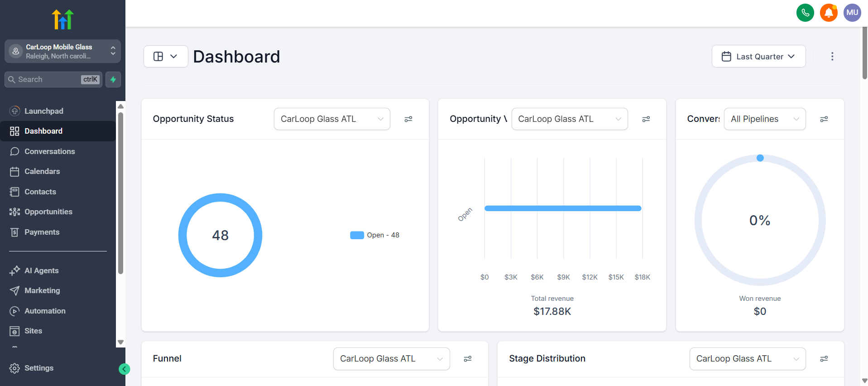Screen dimensions: 868x386
Task: Open AI Agents page link
Action: [x=58, y=270]
